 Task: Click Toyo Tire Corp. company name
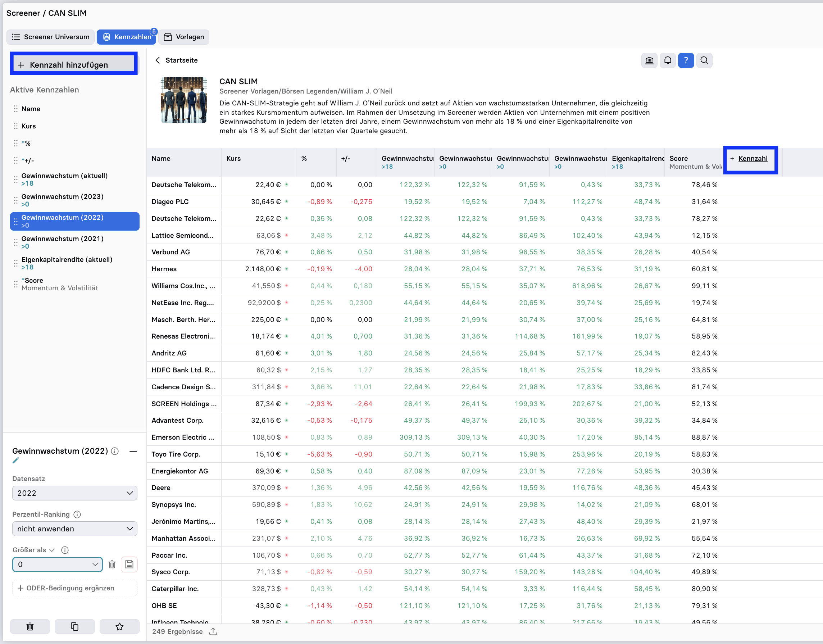pos(176,454)
